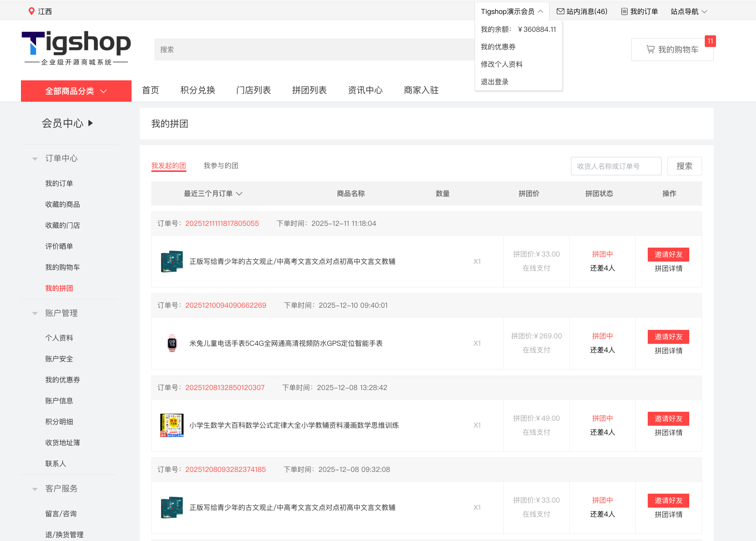Click the red location pin icon
756x541 pixels.
31,11
